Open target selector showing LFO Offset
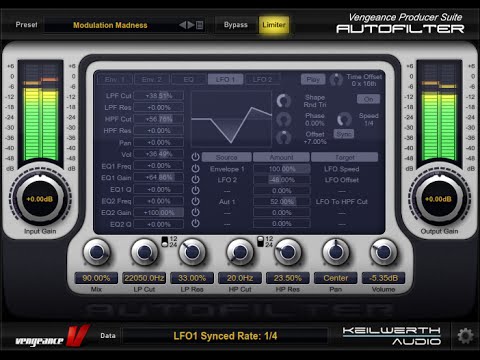 (x=342, y=180)
